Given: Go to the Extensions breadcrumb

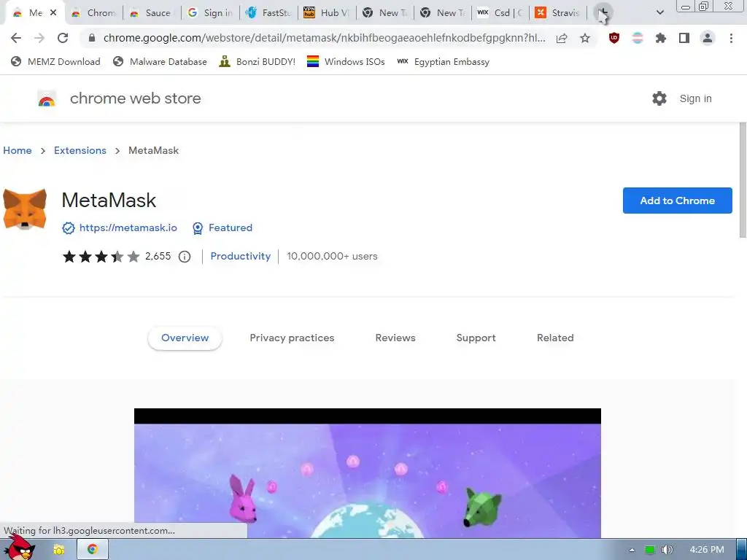Looking at the screenshot, I should (x=80, y=150).
